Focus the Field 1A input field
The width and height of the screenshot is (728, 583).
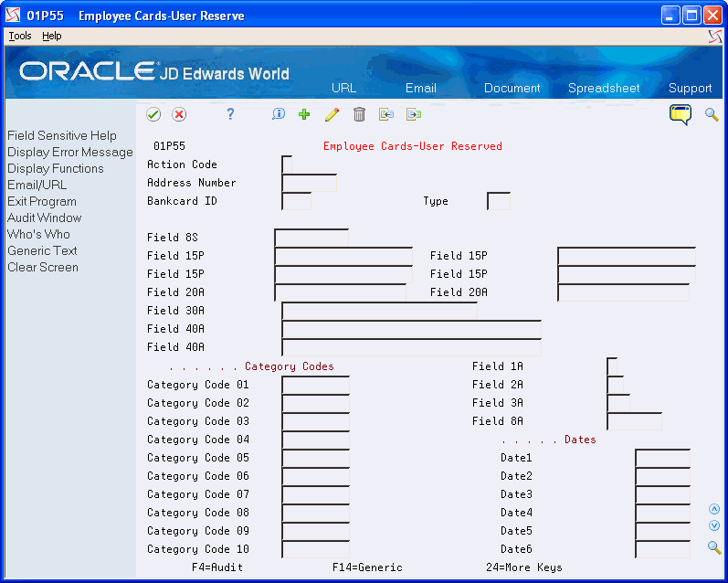[x=612, y=367]
